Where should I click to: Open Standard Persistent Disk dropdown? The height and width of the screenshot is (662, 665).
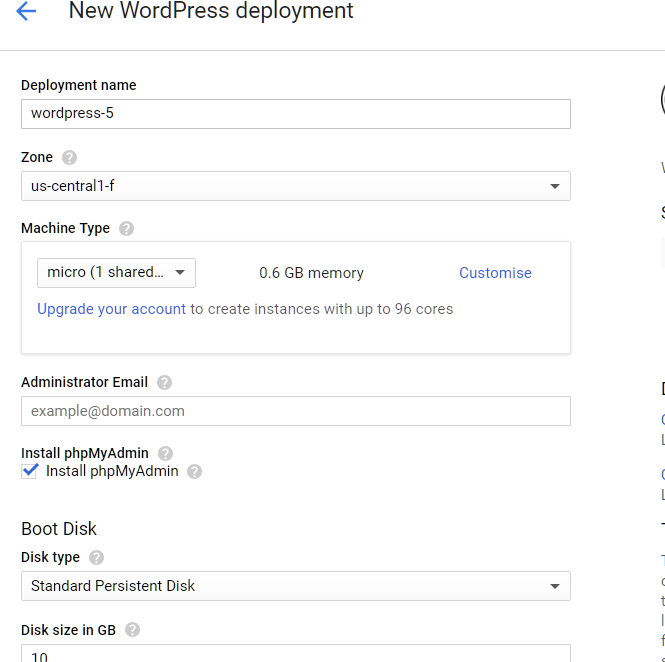[295, 586]
